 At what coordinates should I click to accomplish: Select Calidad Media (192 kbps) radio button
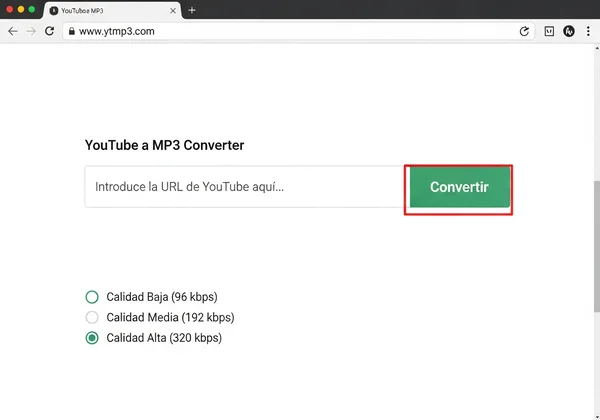pos(92,317)
